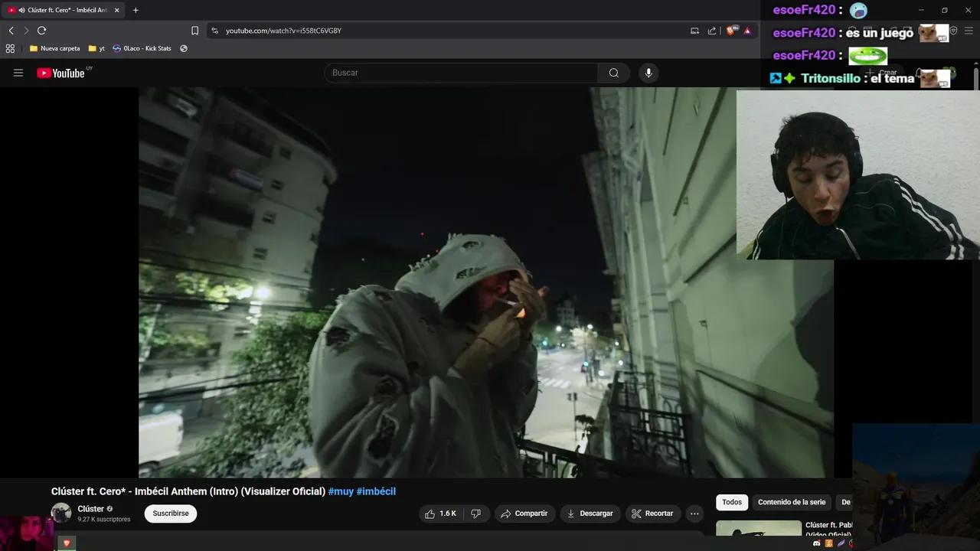Screen dimensions: 980x551
Task: Start voice search with the microphone icon
Action: (x=648, y=73)
